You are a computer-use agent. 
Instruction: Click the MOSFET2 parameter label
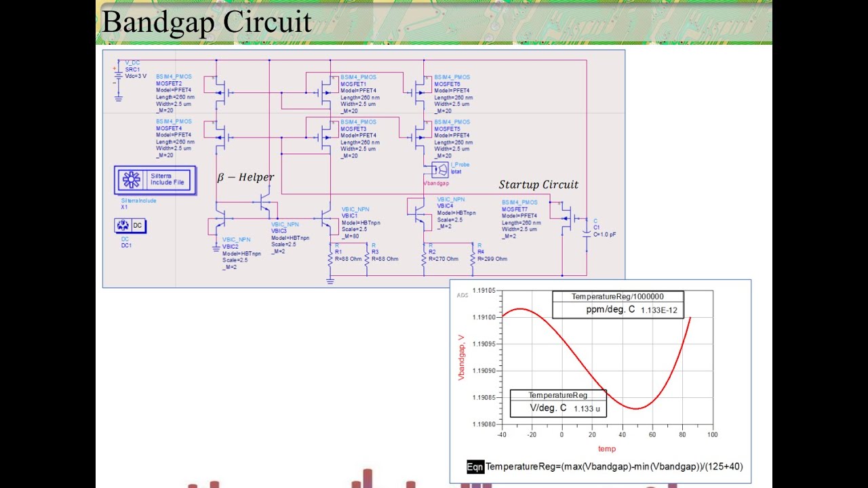pyautogui.click(x=175, y=94)
